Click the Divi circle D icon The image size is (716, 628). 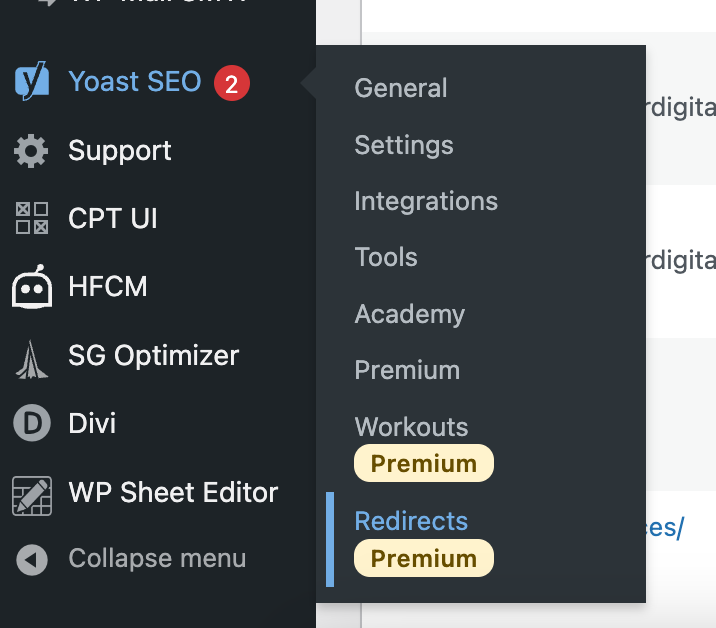[x=32, y=424]
